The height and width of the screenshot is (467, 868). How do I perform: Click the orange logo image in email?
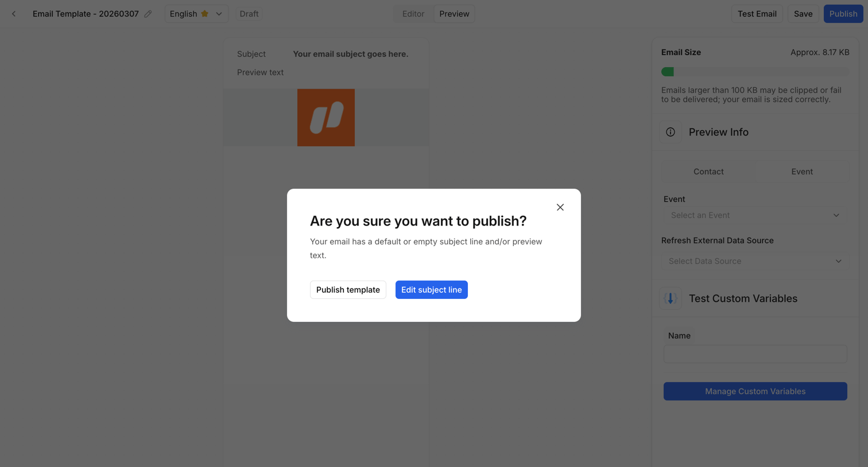click(x=326, y=118)
